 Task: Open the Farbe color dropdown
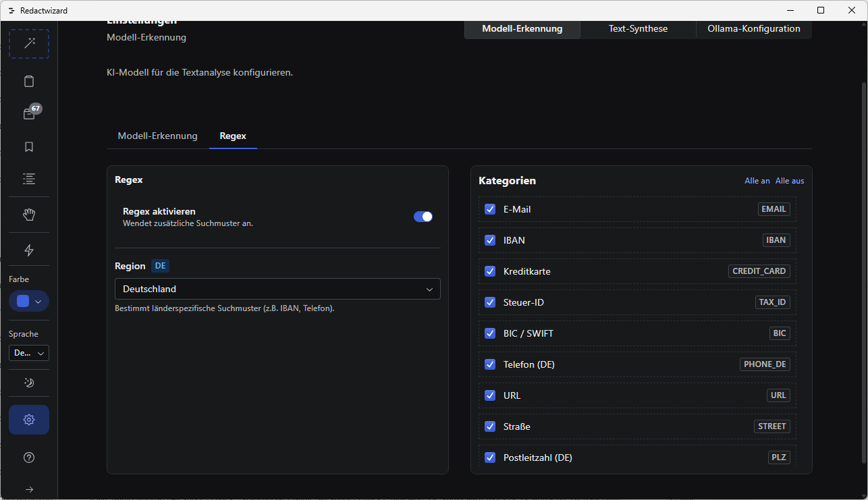[x=29, y=301]
